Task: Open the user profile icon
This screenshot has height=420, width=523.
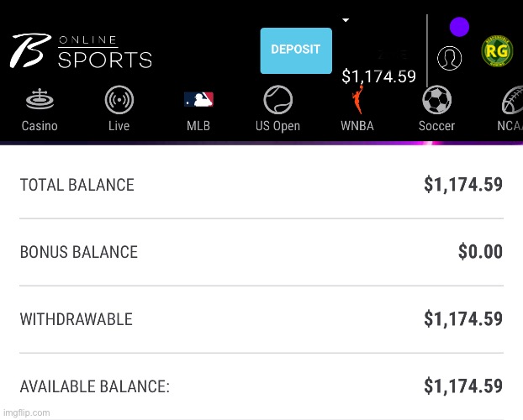Action: tap(450, 58)
